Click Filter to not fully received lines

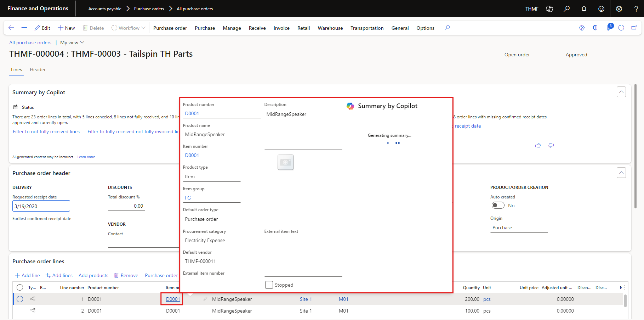coord(46,131)
